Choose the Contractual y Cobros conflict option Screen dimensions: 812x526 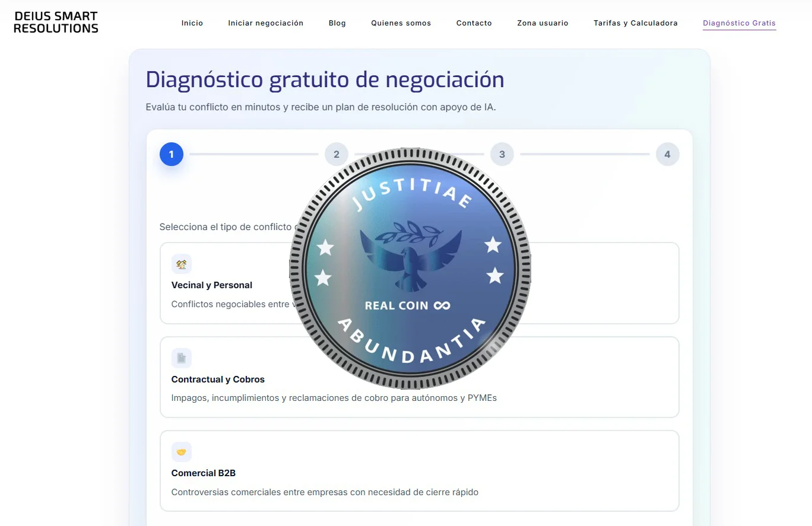pyautogui.click(x=419, y=377)
